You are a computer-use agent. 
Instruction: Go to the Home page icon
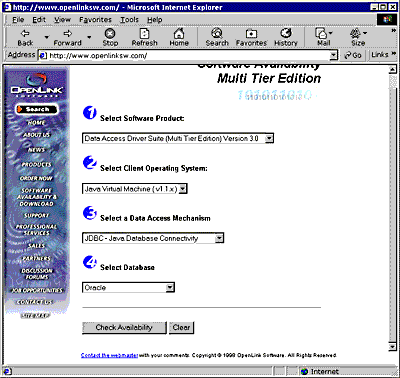coord(179,37)
